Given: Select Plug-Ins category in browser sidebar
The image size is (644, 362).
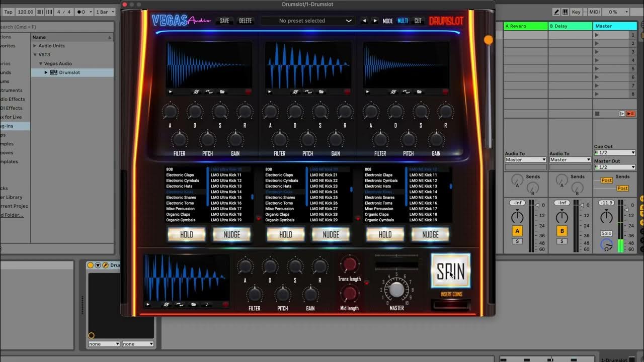Looking at the screenshot, I should coord(13,126).
